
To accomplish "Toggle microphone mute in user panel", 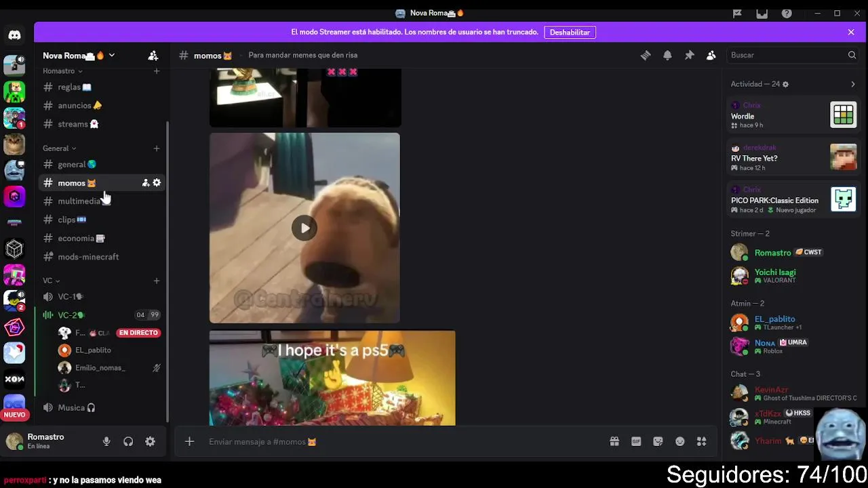I will 106,442.
